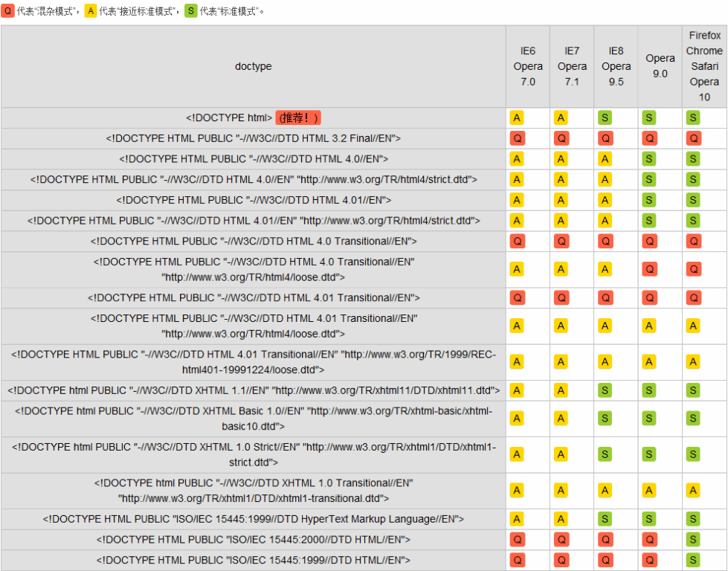Viewport: 728px width, 571px height.
Task: Click the XHTML Basic 1.0//EN doctype text
Action: pos(254,419)
